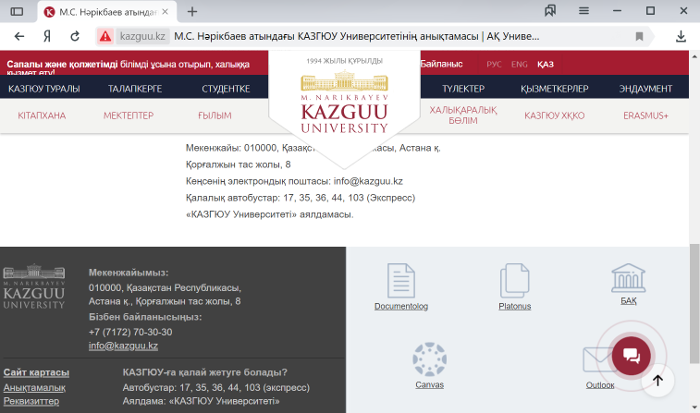Image resolution: width=700 pixels, height=413 pixels.
Task: Open ТҮЛЕКТЕР menu
Action: [463, 89]
